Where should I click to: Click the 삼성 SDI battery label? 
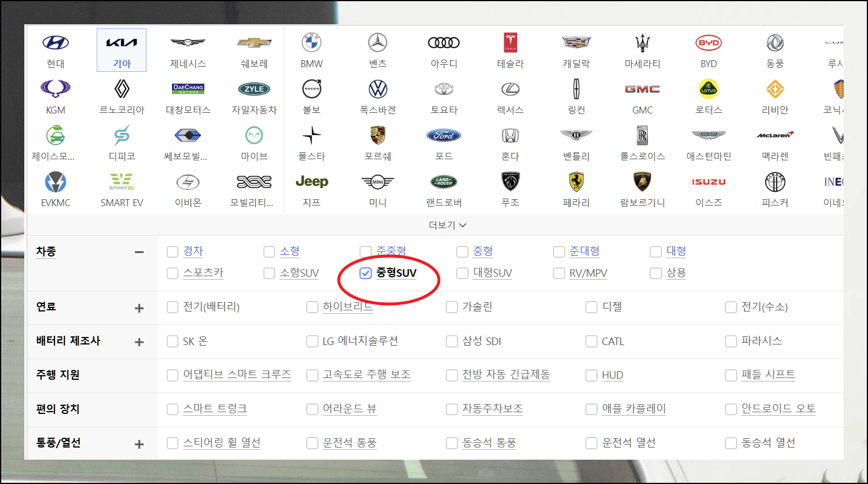(x=482, y=341)
